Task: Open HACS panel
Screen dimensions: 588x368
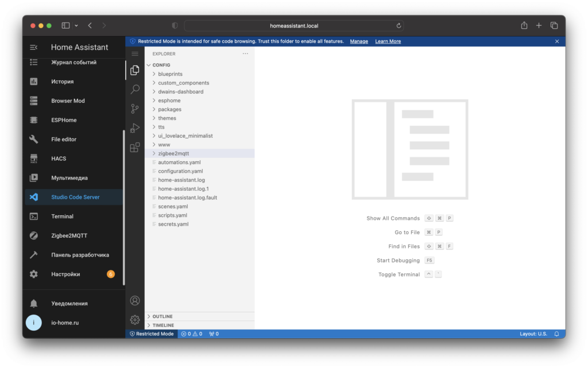Action: click(74, 158)
